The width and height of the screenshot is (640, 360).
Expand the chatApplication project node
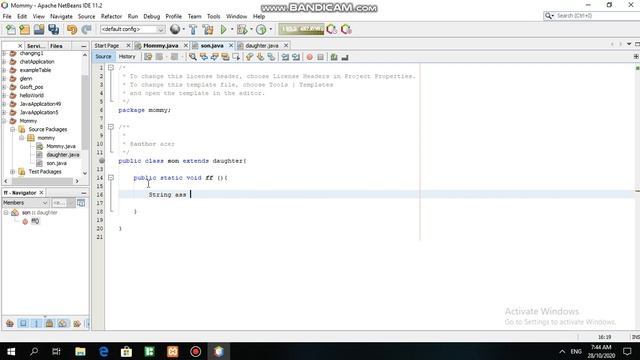(4, 62)
